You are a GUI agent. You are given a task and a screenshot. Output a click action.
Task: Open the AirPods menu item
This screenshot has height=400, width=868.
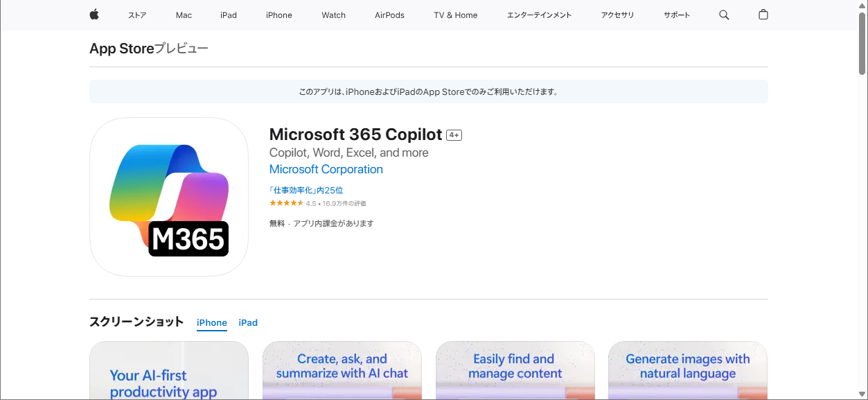(x=389, y=15)
